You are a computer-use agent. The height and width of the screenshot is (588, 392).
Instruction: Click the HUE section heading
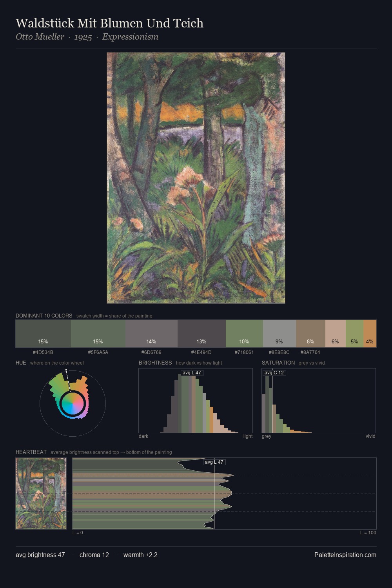coord(21,363)
